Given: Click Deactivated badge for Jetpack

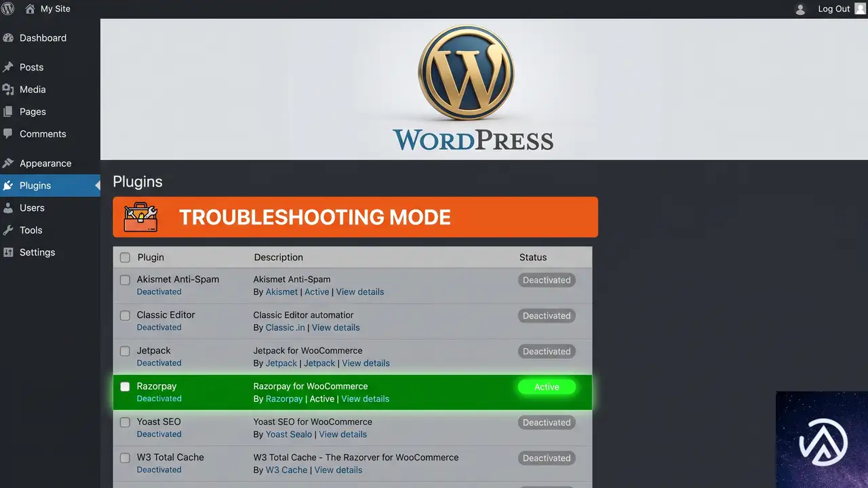Looking at the screenshot, I should (547, 351).
